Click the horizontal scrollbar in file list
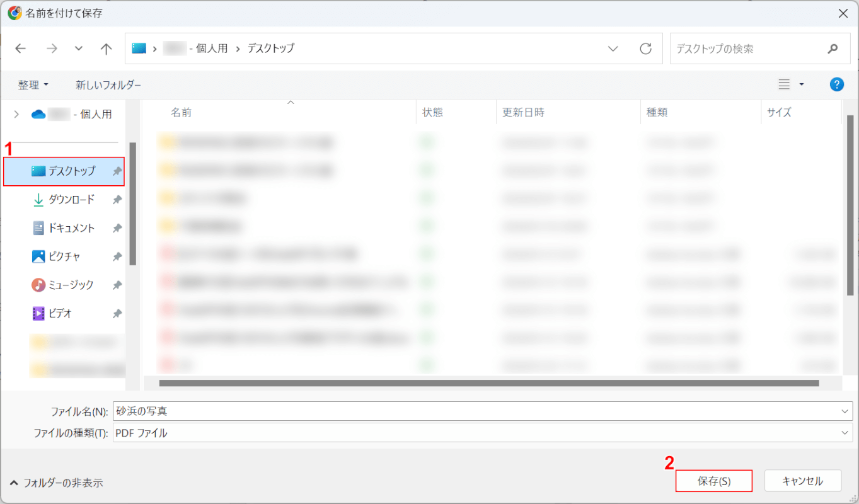The width and height of the screenshot is (859, 504). point(489,382)
